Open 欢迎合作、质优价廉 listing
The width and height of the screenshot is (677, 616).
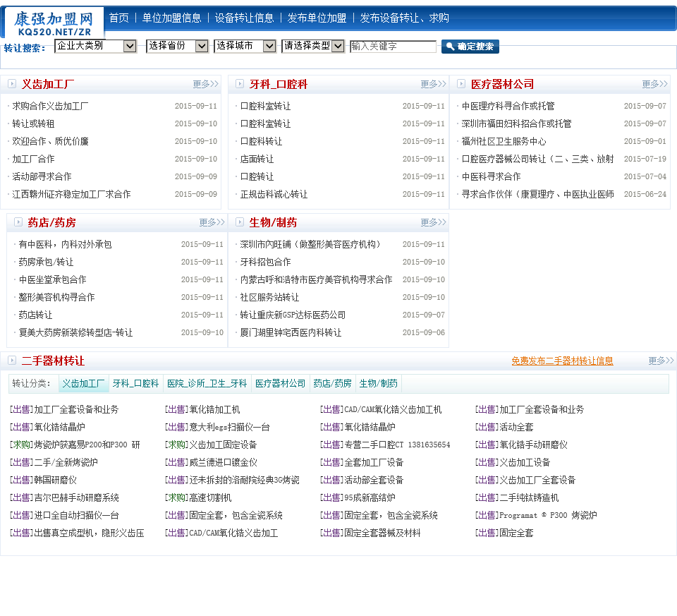[x=50, y=141]
